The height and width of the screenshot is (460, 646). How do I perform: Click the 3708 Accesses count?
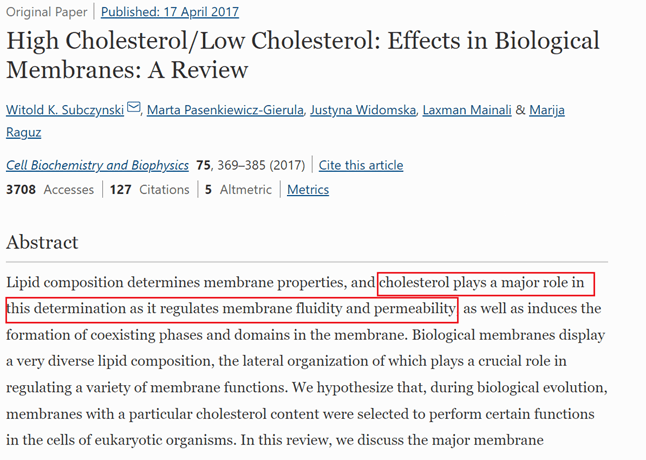[50, 190]
